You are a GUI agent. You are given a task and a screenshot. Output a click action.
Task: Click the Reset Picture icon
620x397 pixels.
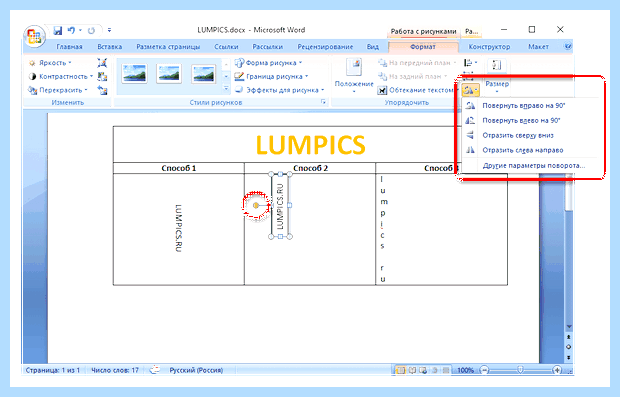[102, 90]
